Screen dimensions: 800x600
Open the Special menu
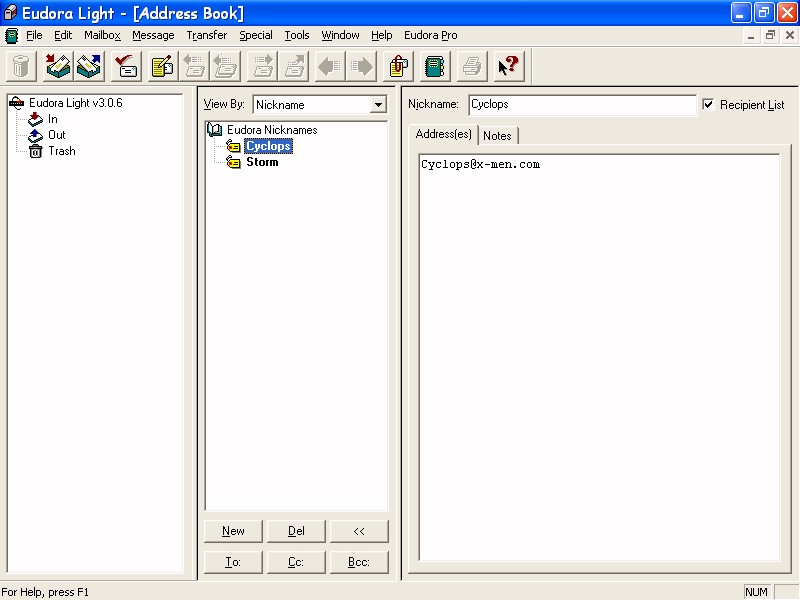pos(256,35)
